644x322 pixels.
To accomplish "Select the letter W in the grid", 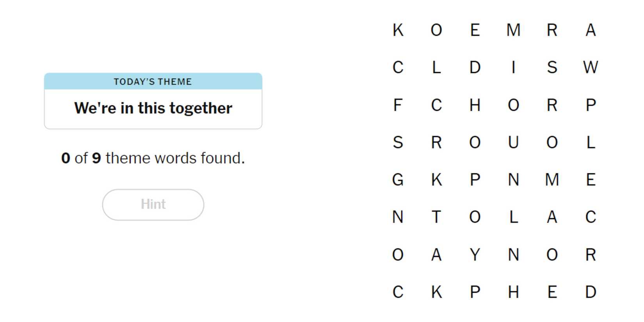I will [x=590, y=68].
